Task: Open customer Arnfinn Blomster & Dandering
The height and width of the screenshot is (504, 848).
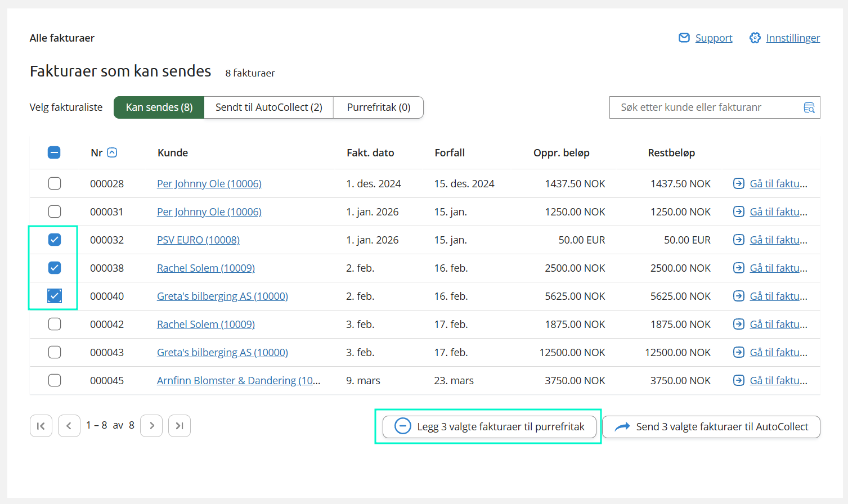Action: click(x=239, y=380)
